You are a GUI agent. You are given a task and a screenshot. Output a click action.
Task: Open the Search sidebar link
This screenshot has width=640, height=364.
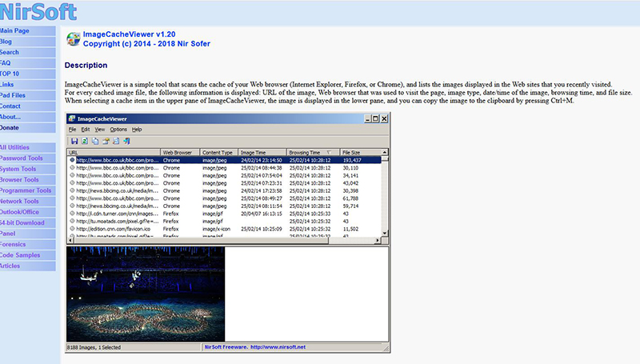point(27,52)
